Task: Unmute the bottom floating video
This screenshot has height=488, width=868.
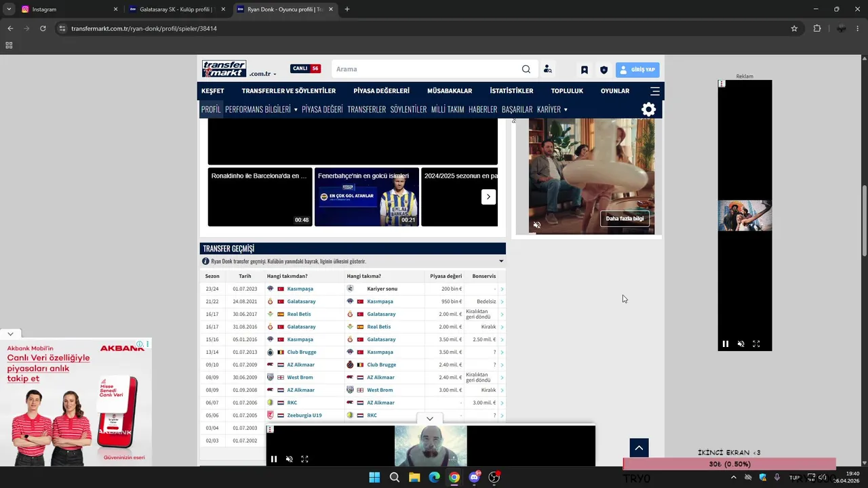Action: (x=289, y=459)
